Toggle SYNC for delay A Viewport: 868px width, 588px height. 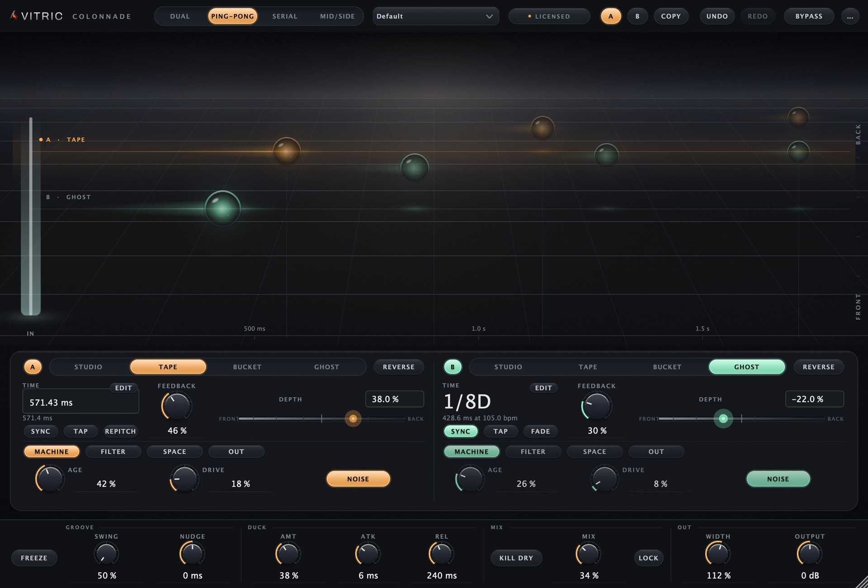click(41, 431)
